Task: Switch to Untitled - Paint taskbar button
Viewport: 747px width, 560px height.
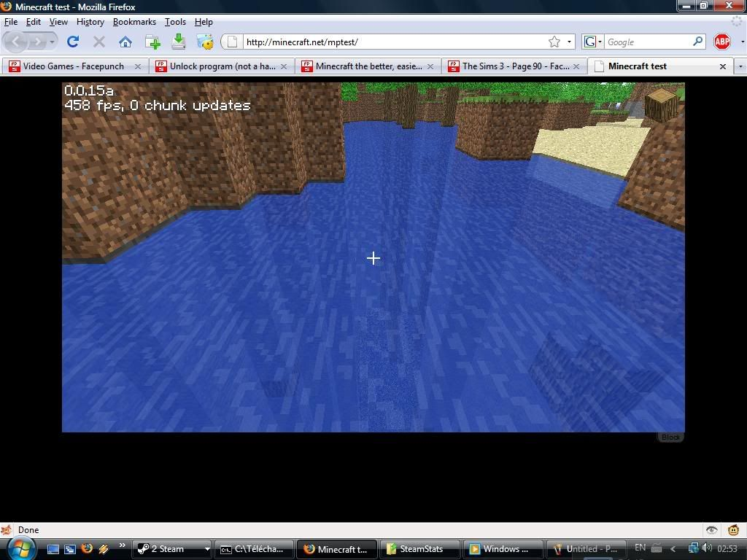Action: pyautogui.click(x=586, y=549)
